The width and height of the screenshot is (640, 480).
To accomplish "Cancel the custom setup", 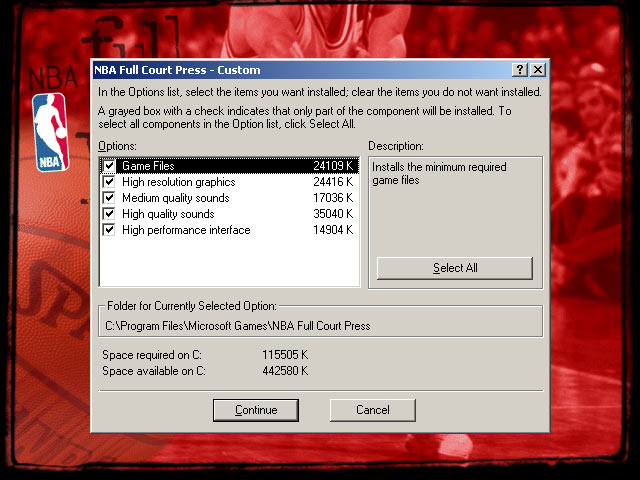I will click(373, 410).
